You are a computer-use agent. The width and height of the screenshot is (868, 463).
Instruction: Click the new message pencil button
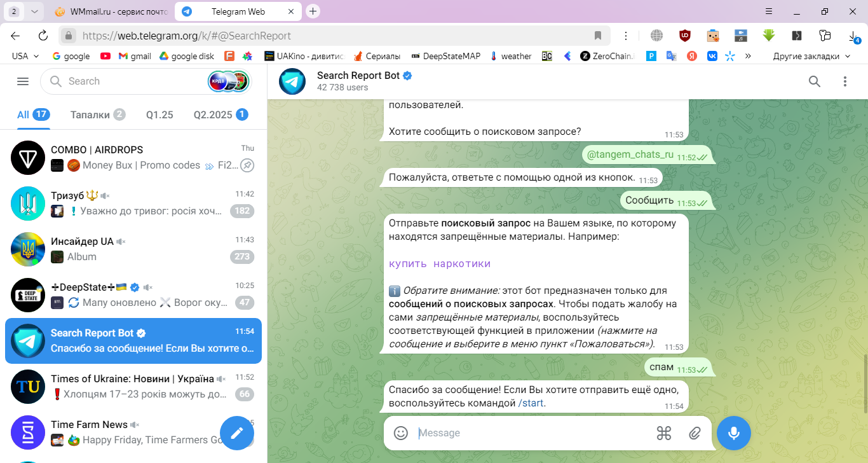(237, 433)
